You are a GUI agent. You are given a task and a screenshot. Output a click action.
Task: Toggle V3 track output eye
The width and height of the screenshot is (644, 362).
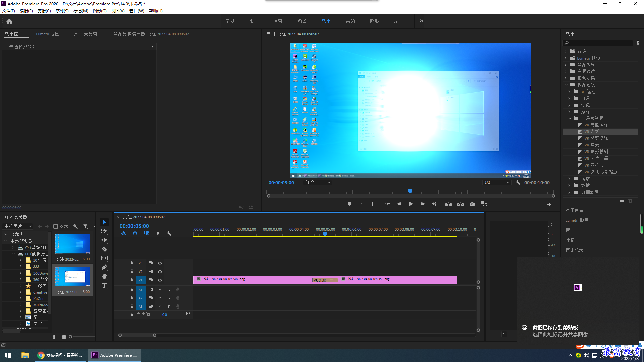pos(160,263)
